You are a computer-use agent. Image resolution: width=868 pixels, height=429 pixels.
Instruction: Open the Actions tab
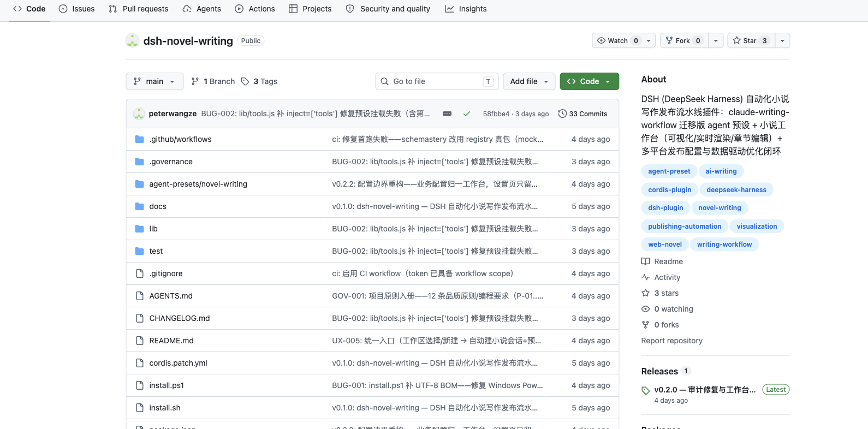(254, 9)
